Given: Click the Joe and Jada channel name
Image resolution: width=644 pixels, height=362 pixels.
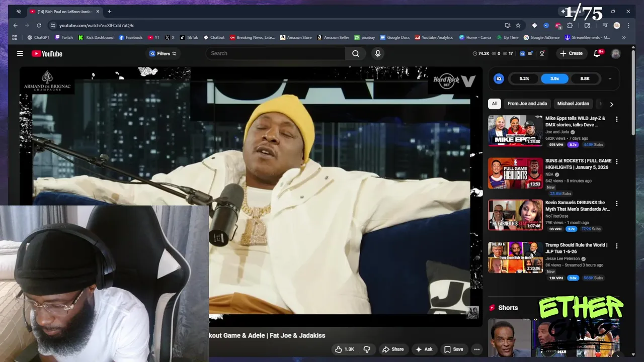Looking at the screenshot, I should 557,132.
